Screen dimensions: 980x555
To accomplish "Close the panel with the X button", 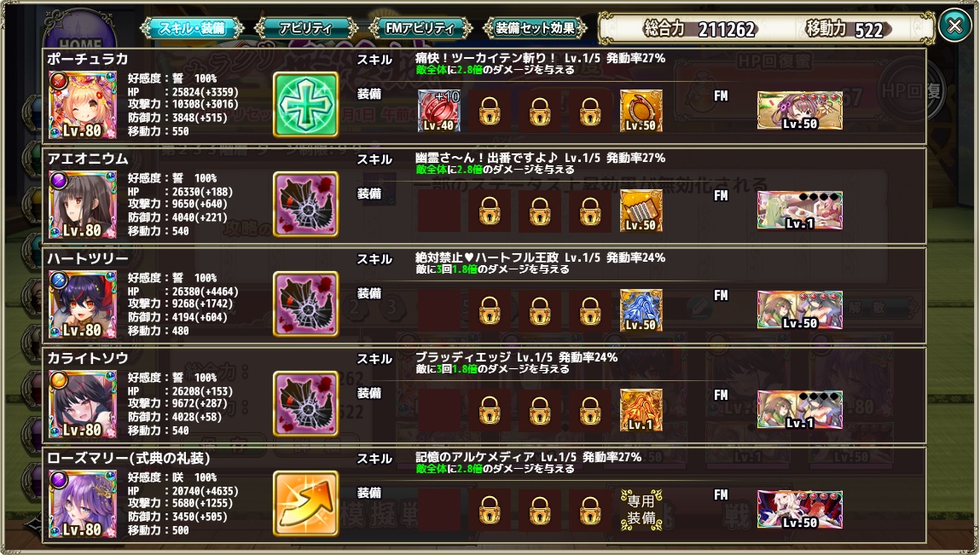I will pyautogui.click(x=954, y=26).
